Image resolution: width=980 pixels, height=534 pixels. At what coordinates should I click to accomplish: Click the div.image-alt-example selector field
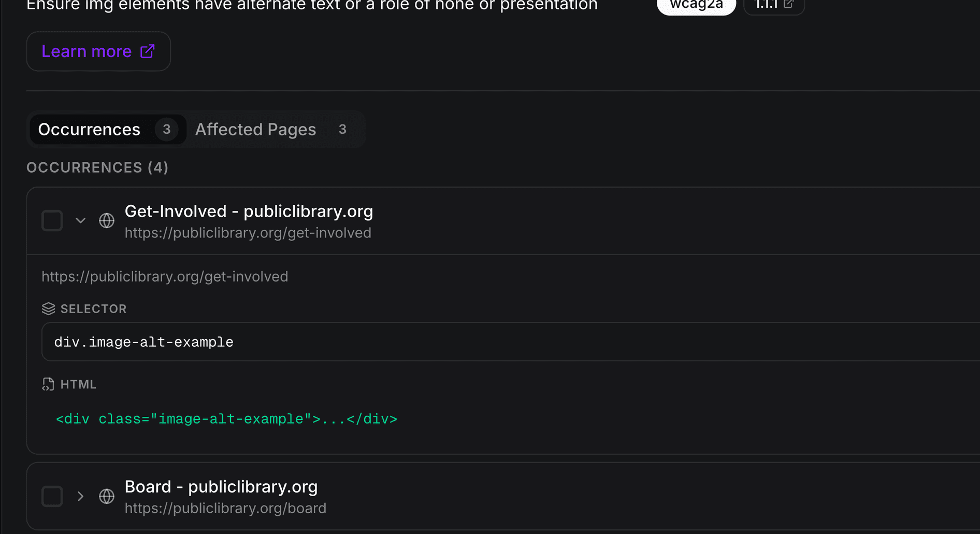(511, 342)
